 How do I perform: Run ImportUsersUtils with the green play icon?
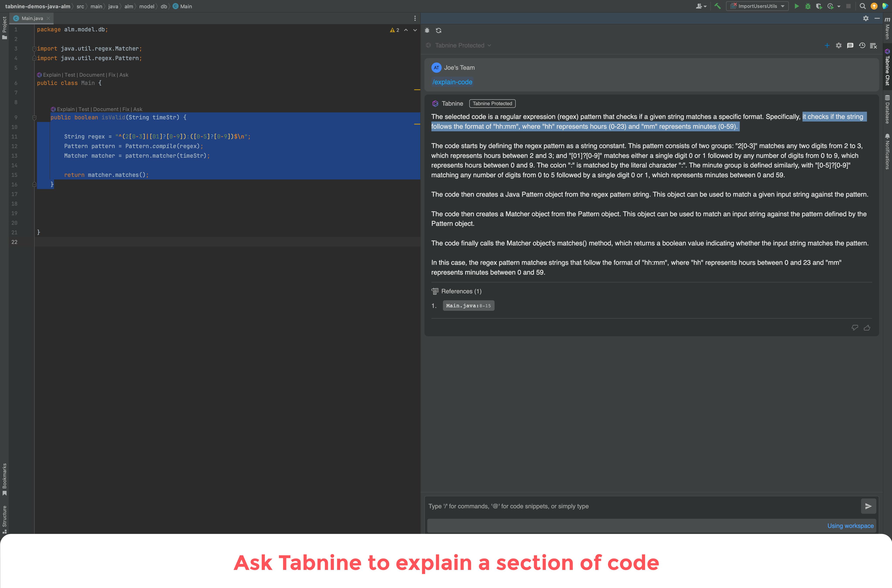(x=796, y=6)
